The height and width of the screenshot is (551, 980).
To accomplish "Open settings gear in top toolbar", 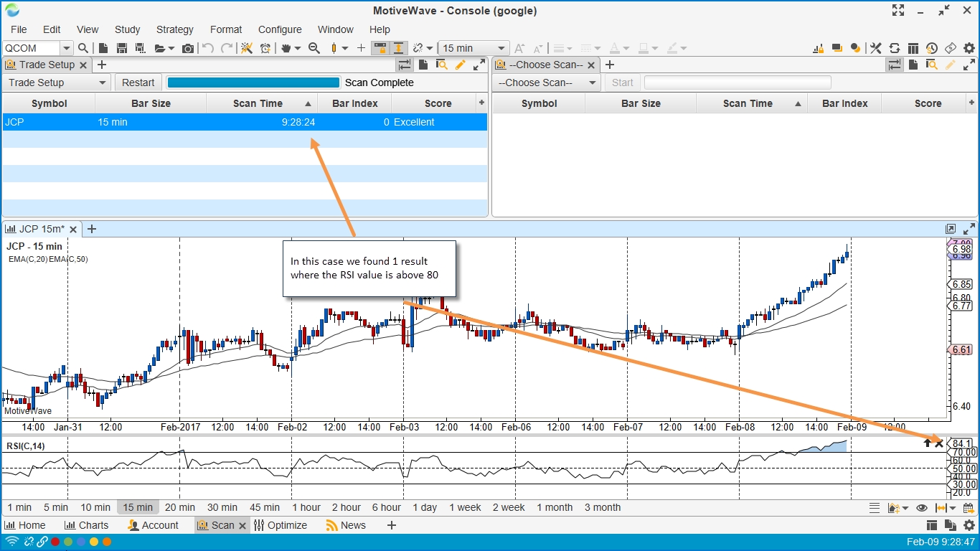I will click(969, 48).
